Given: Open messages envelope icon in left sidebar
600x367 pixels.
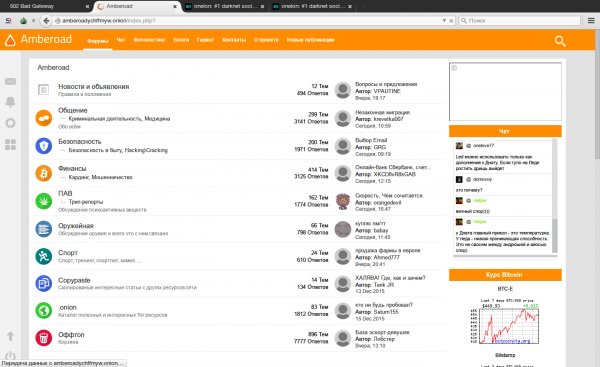Looking at the screenshot, I should pyautogui.click(x=10, y=81).
